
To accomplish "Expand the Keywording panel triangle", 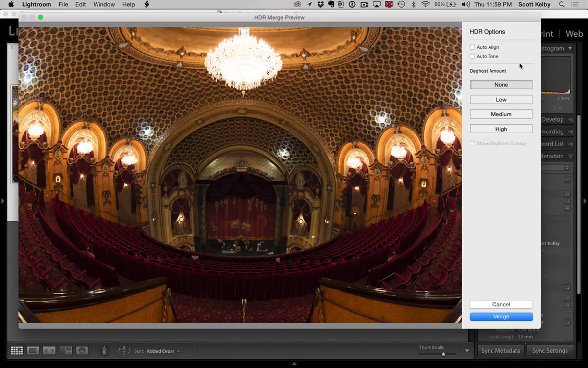I will [570, 131].
